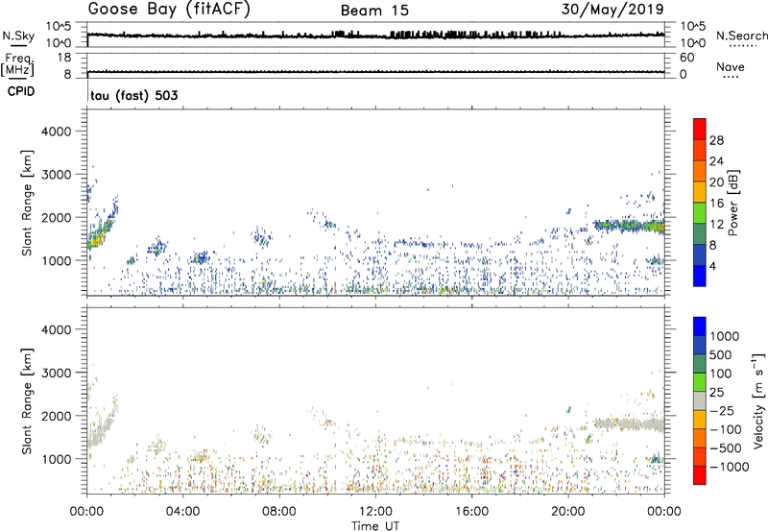768x532 pixels.
Task: Click the '-1000' Velocity colorbar tick label
Action: click(x=730, y=467)
